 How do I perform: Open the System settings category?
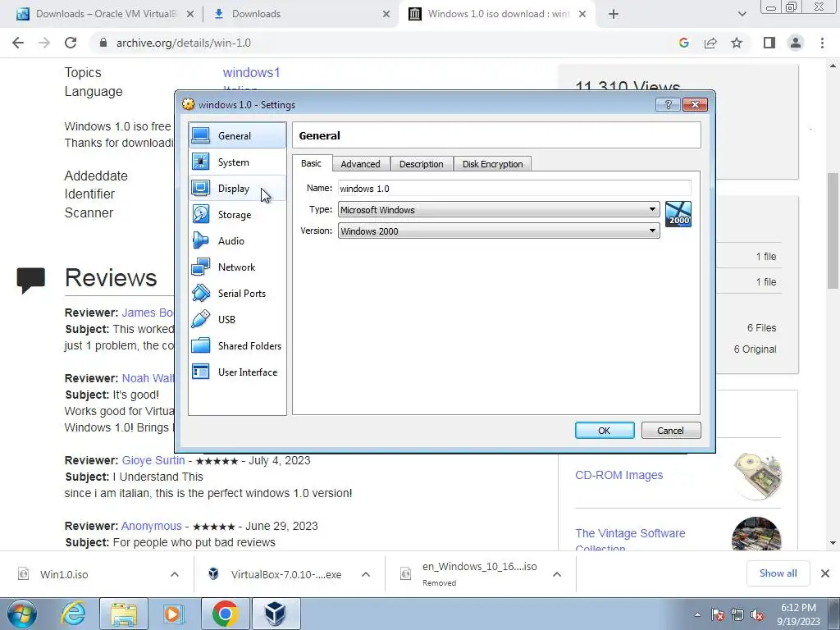(x=237, y=162)
